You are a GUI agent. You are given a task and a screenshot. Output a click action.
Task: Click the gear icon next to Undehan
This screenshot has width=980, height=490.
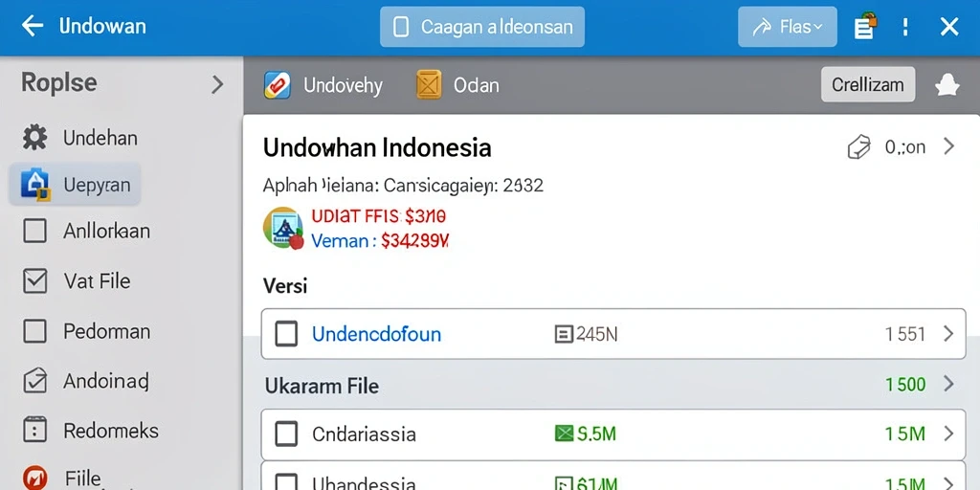(34, 138)
